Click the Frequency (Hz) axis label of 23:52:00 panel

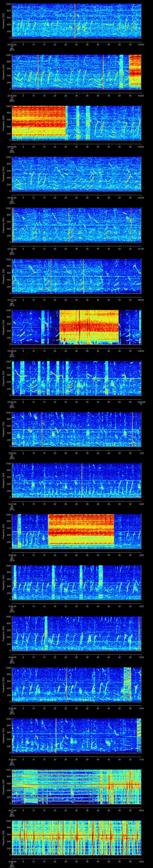(4, 21)
